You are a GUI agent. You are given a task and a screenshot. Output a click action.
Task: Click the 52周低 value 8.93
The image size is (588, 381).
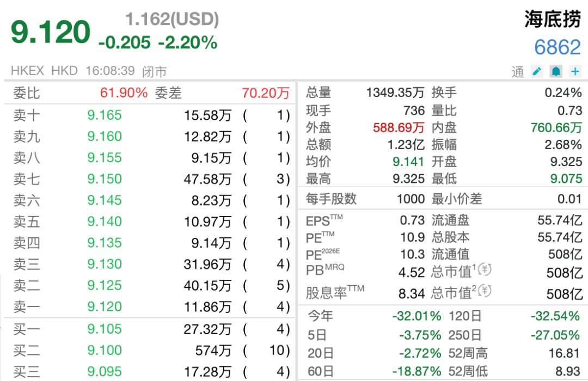click(x=568, y=371)
